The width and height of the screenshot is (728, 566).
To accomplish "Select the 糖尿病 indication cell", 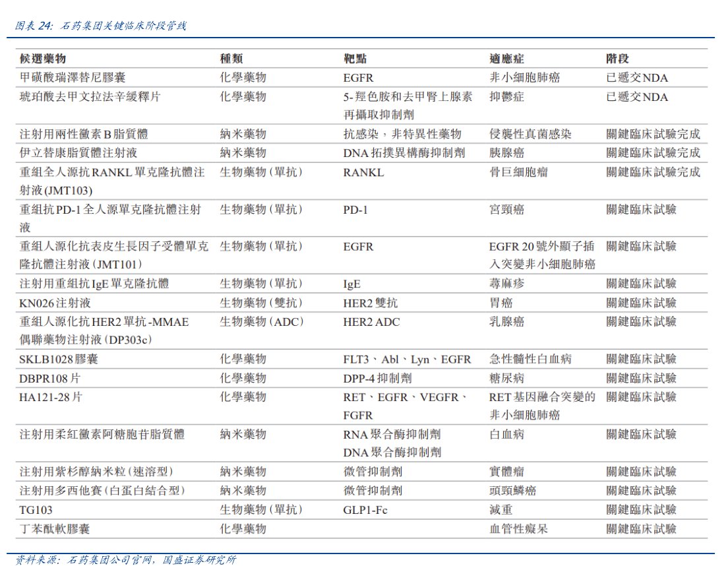I will (506, 379).
